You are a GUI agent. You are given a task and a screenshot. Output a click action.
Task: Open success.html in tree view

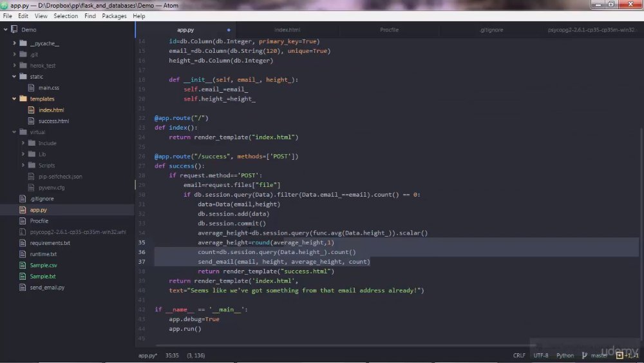(54, 121)
